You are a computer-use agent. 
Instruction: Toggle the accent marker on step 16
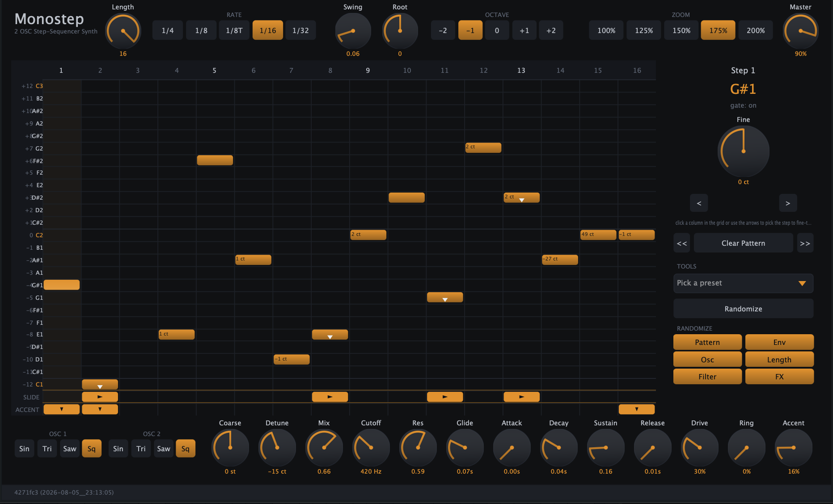[637, 409]
